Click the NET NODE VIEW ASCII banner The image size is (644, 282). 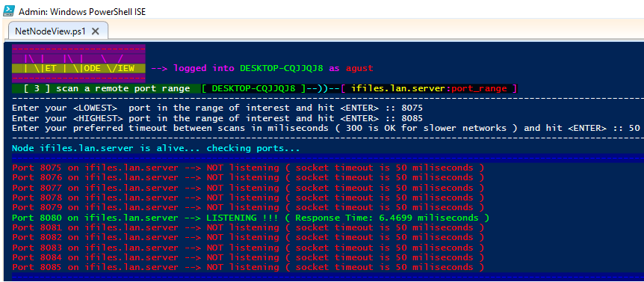(78, 64)
